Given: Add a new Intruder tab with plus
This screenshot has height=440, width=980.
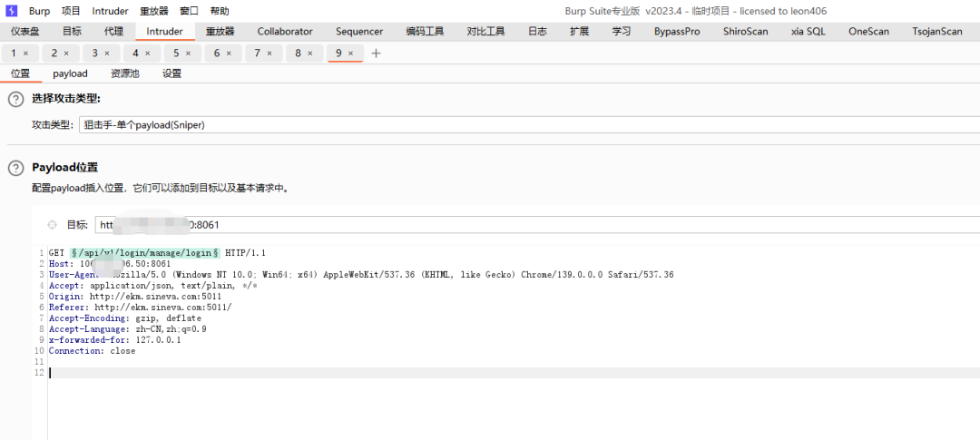Looking at the screenshot, I should [376, 54].
